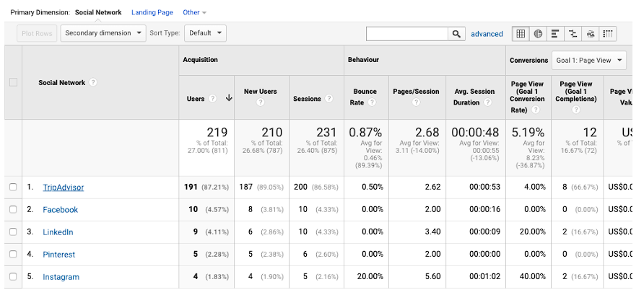The height and width of the screenshot is (295, 644).
Task: Click into the table search field
Action: (406, 34)
